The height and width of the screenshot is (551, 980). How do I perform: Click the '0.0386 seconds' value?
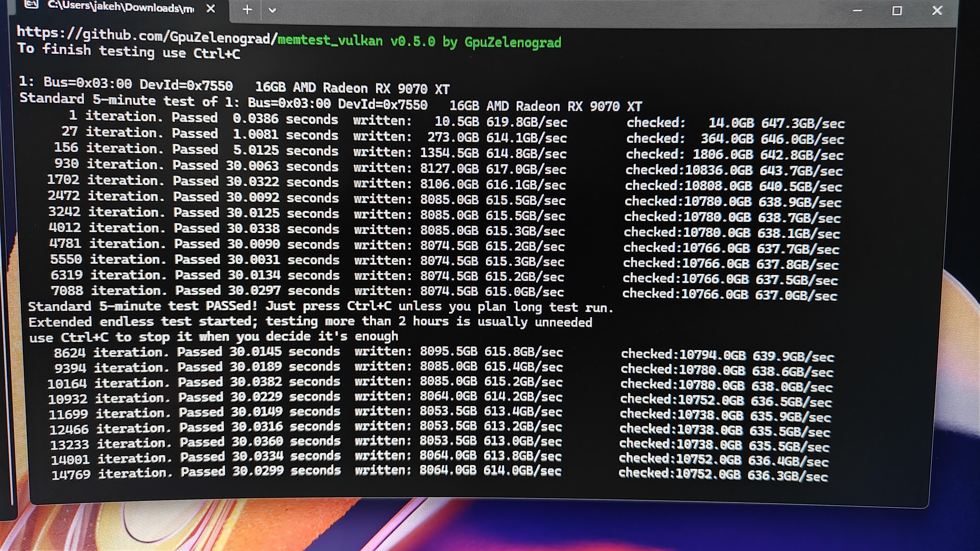[x=285, y=119]
